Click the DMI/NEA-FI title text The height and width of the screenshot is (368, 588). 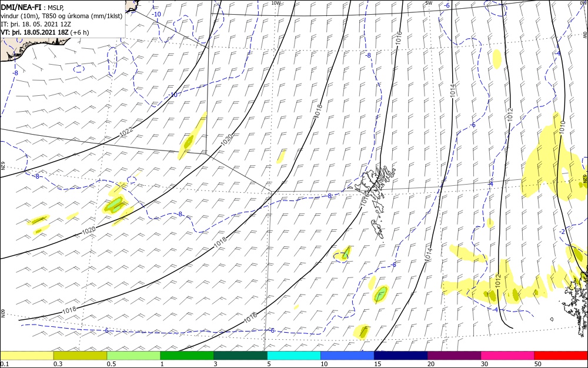tap(21, 6)
